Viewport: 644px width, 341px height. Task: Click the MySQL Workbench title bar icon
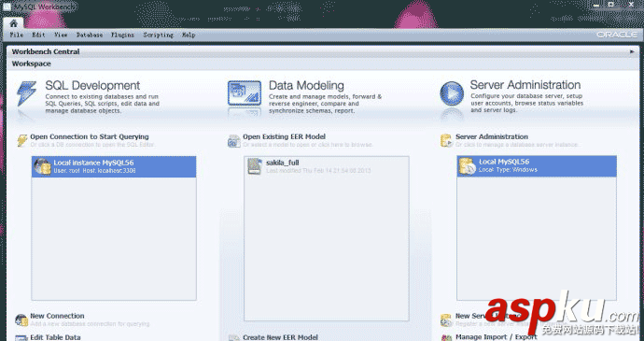[x=7, y=7]
